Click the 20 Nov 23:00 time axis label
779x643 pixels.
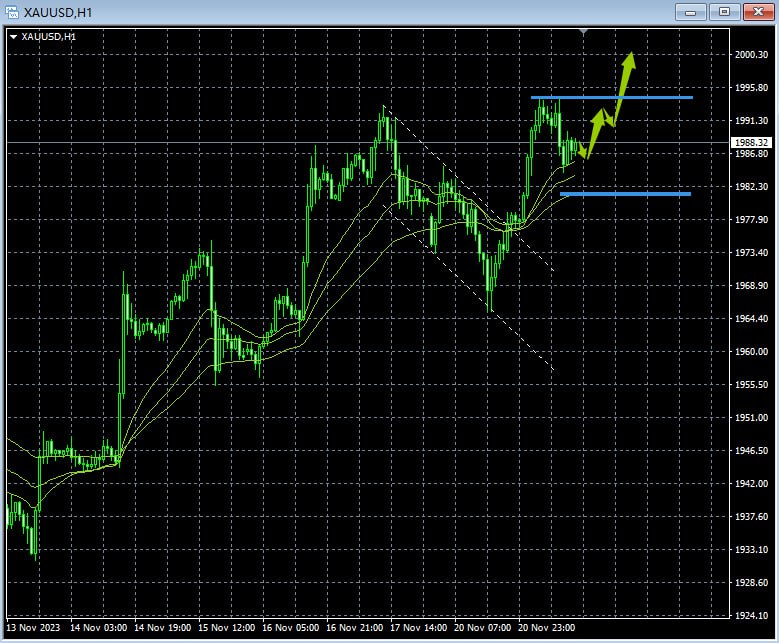(x=545, y=628)
